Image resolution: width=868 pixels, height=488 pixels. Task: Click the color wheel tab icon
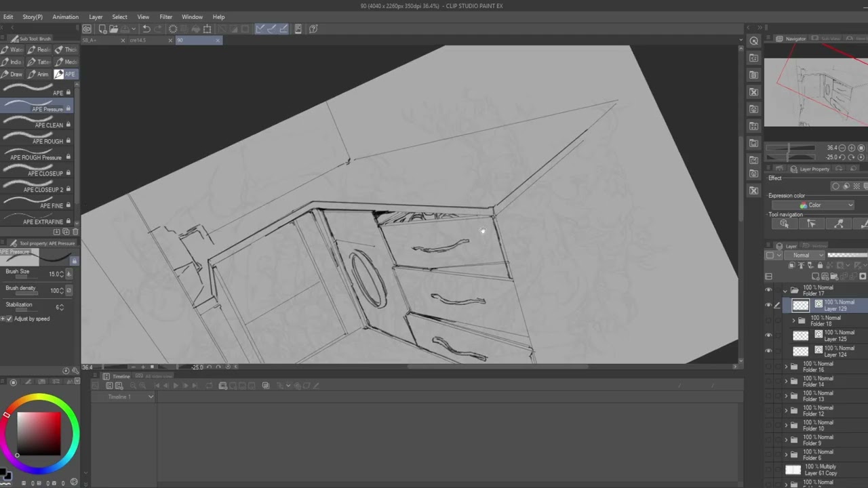coord(13,382)
